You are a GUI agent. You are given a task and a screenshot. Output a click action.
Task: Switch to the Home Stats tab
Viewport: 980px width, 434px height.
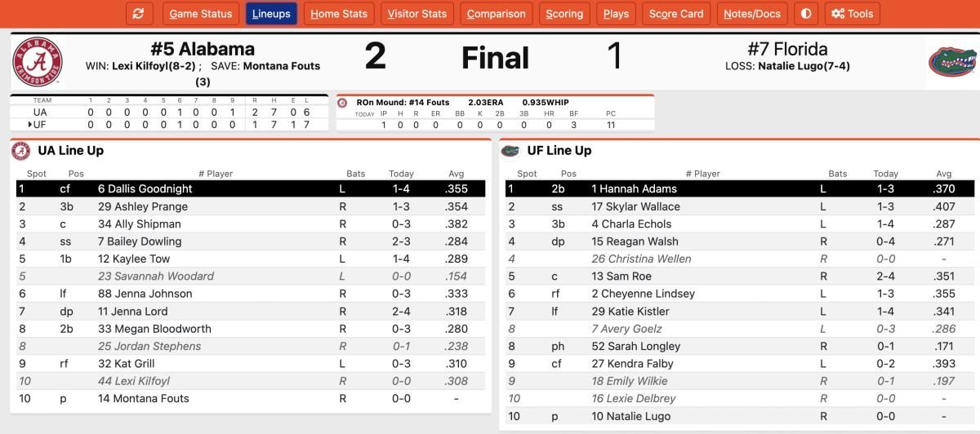click(x=339, y=14)
